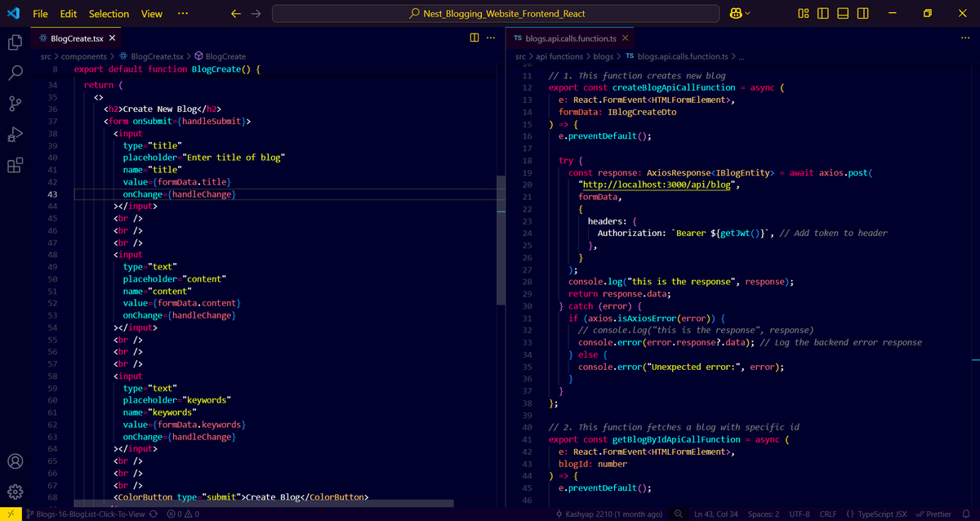Toggle the secondary side bar
Viewport: 980px width, 521px height.
pyautogui.click(x=863, y=14)
